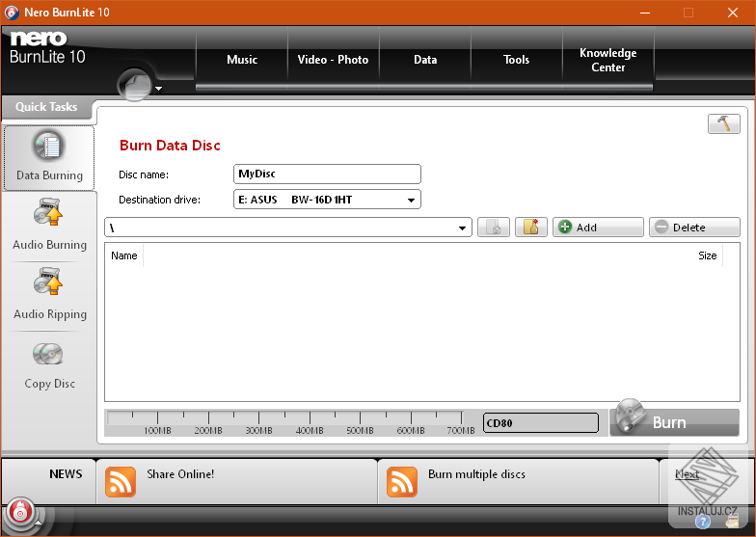The image size is (756, 537).
Task: Open the Burn multiple discs news item
Action: coord(476,474)
